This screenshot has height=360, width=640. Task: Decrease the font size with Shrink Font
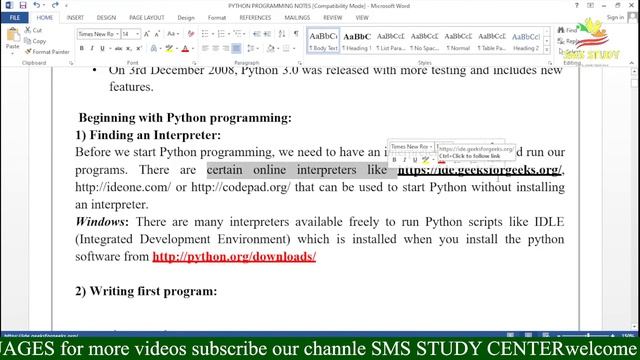157,34
